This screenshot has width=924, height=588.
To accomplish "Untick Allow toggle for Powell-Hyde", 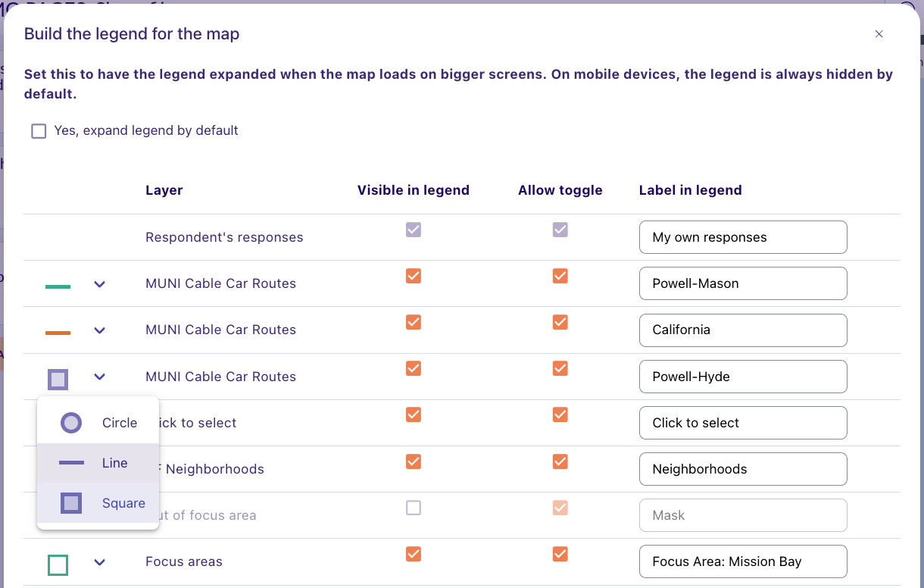I will pos(560,368).
